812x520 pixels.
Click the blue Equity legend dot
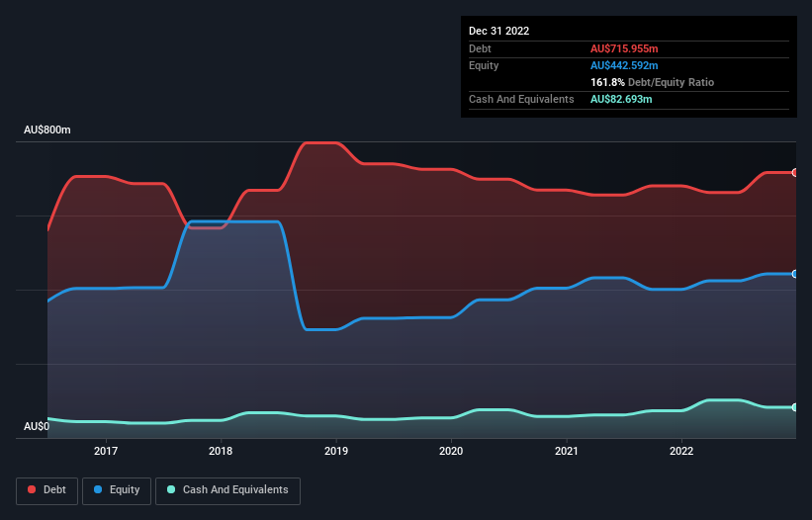98,489
